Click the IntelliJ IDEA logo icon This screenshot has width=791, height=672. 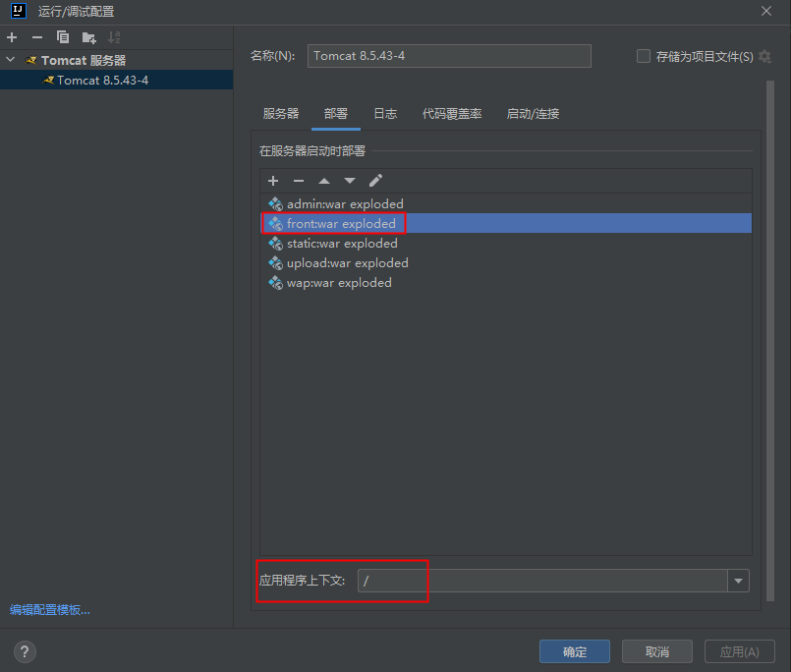19,11
